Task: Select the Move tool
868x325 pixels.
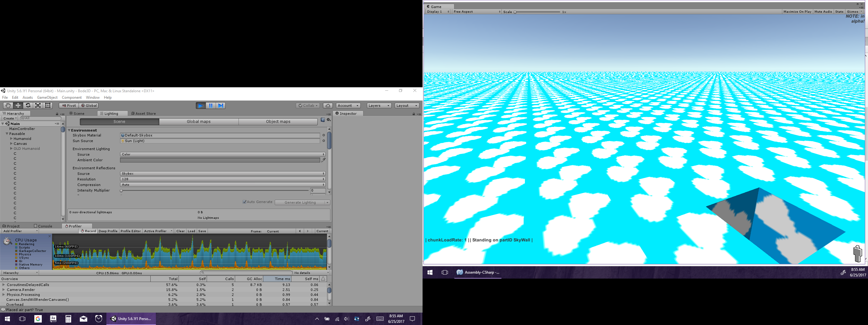Action: click(x=18, y=106)
